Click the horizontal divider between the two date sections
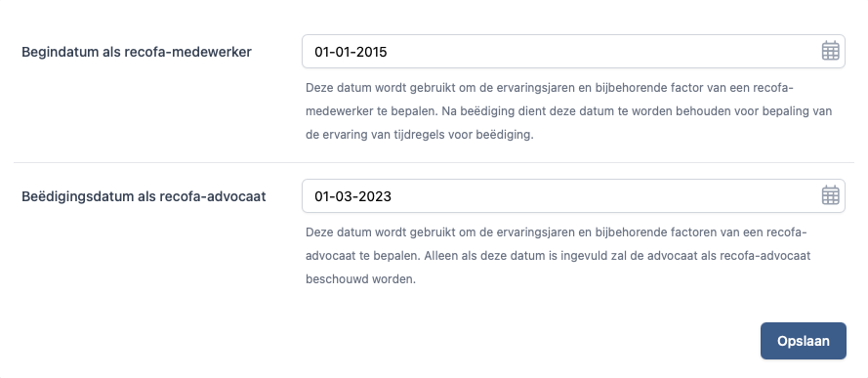This screenshot has width=868, height=378. click(x=434, y=163)
